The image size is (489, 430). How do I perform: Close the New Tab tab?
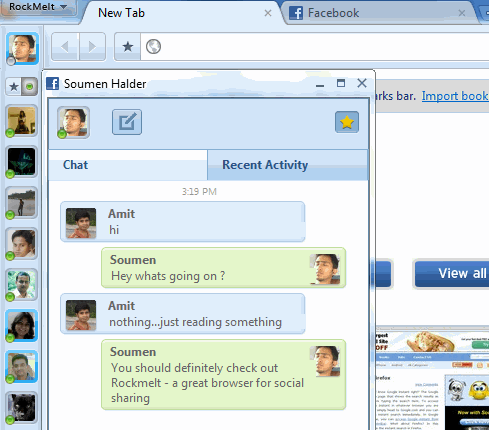268,13
